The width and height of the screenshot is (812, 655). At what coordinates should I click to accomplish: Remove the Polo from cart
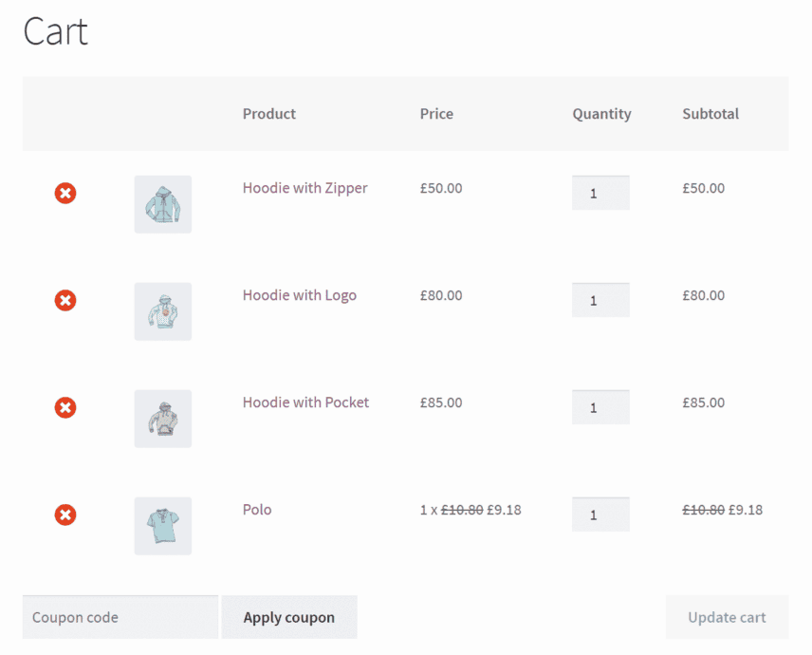[65, 515]
